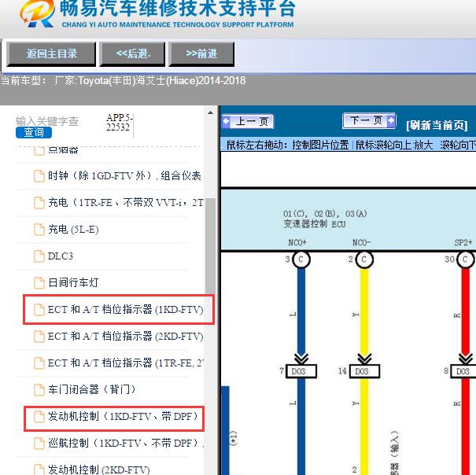
Task: Open ECT 和 A/T 档位指示器 (2KD-FTV)
Action: click(x=125, y=336)
